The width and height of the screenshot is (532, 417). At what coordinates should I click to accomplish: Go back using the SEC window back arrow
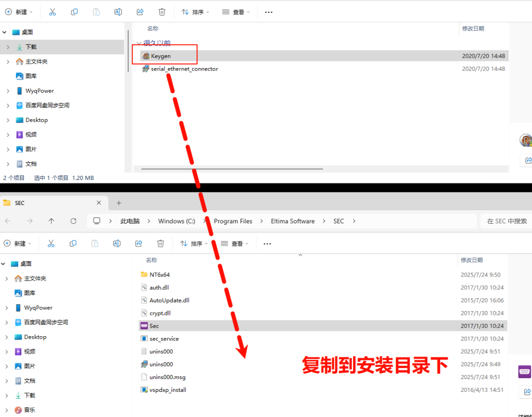click(x=8, y=221)
